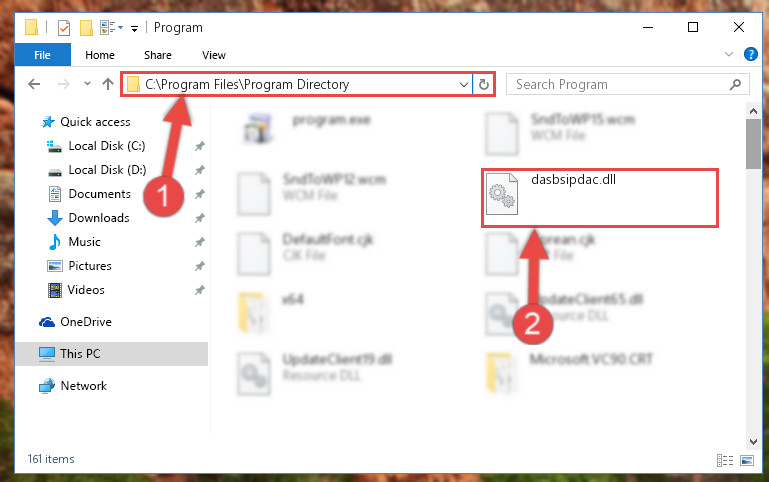The width and height of the screenshot is (769, 482).
Task: Select the dasbsipdac.dll file
Action: point(600,198)
